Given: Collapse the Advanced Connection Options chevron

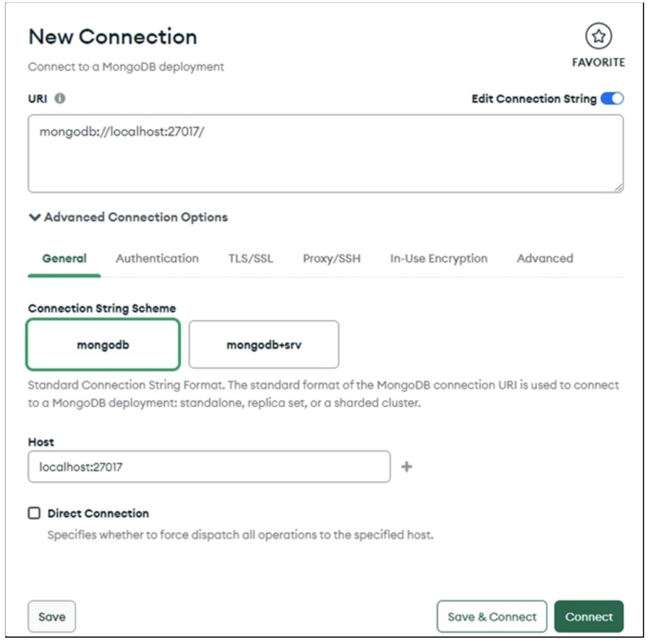Looking at the screenshot, I should (35, 218).
